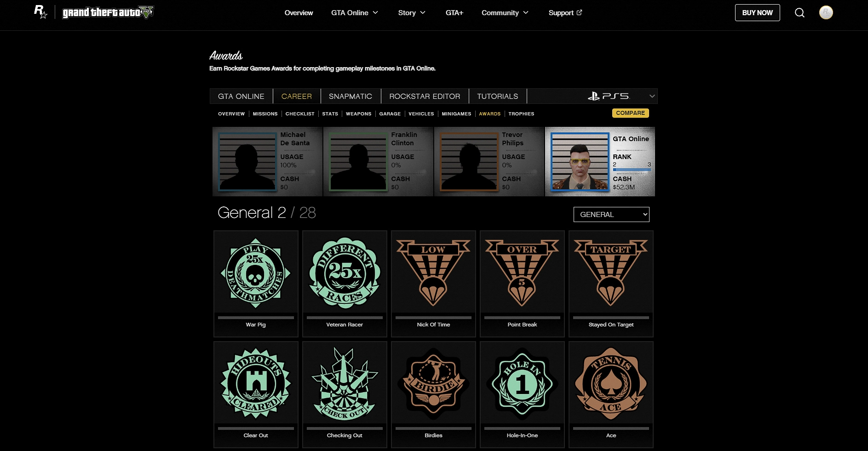Open the user profile avatar

(826, 12)
